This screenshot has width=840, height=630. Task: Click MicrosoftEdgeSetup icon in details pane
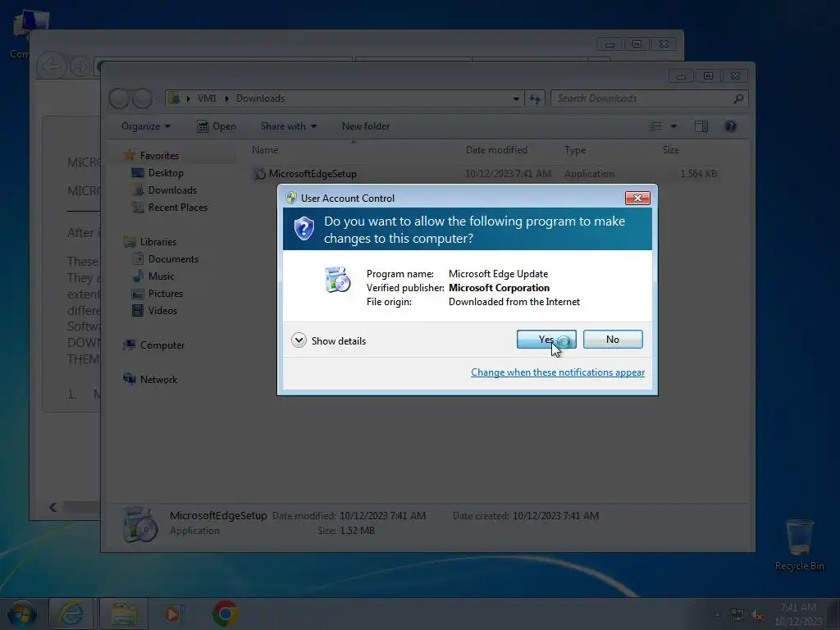139,524
